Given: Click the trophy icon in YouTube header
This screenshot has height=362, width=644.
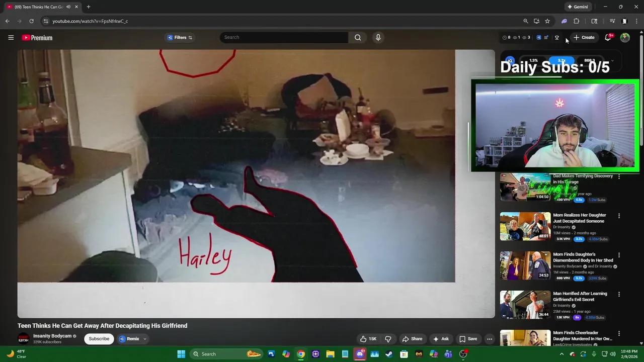Looking at the screenshot, I should pos(556,38).
